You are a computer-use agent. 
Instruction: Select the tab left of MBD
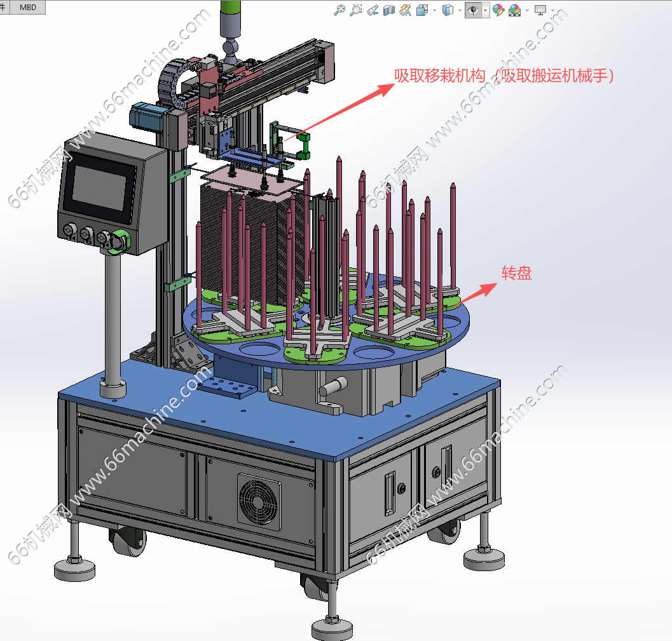(x=4, y=6)
